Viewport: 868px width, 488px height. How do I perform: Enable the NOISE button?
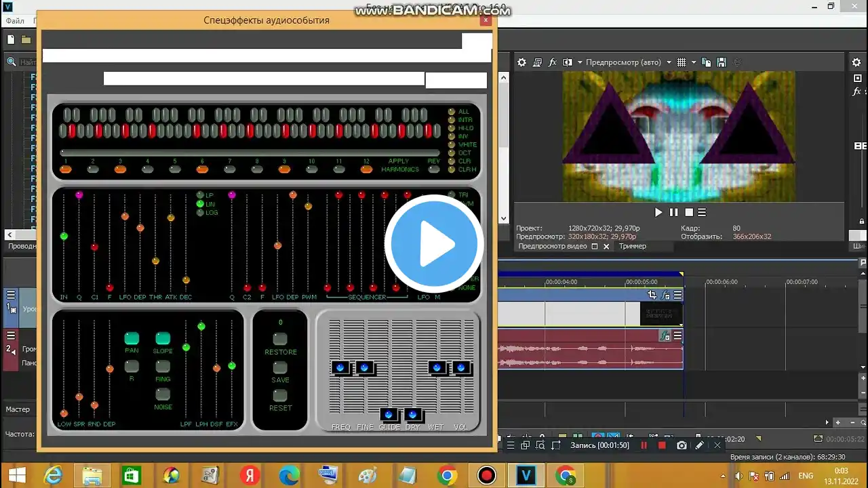(163, 394)
